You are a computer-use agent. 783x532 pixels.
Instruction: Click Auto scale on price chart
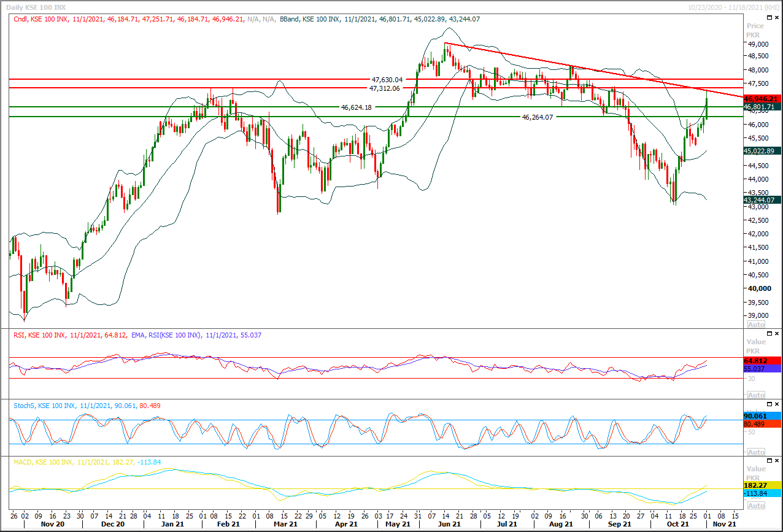[757, 324]
